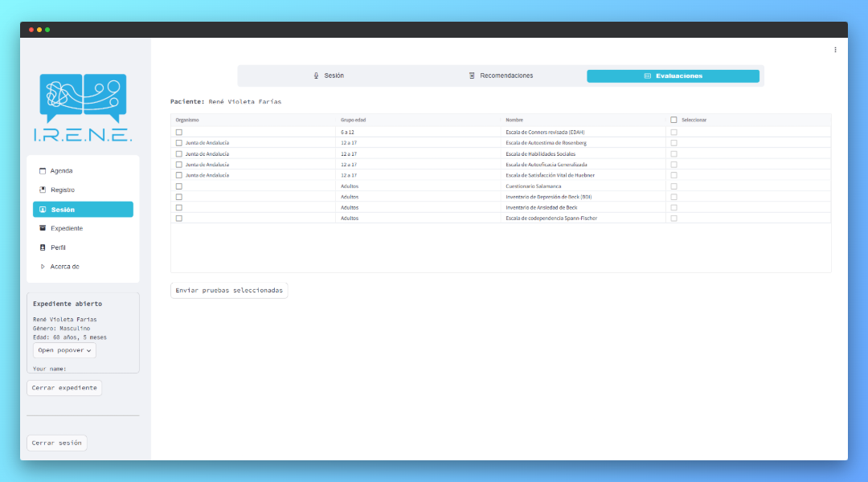Open Agenda via its calendar icon
Viewport: 868px width, 482px height.
(43, 171)
